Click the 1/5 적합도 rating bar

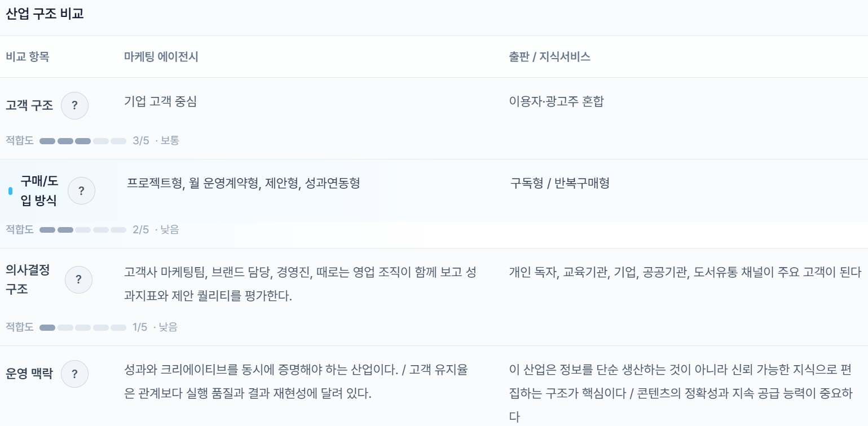pyautogui.click(x=83, y=327)
